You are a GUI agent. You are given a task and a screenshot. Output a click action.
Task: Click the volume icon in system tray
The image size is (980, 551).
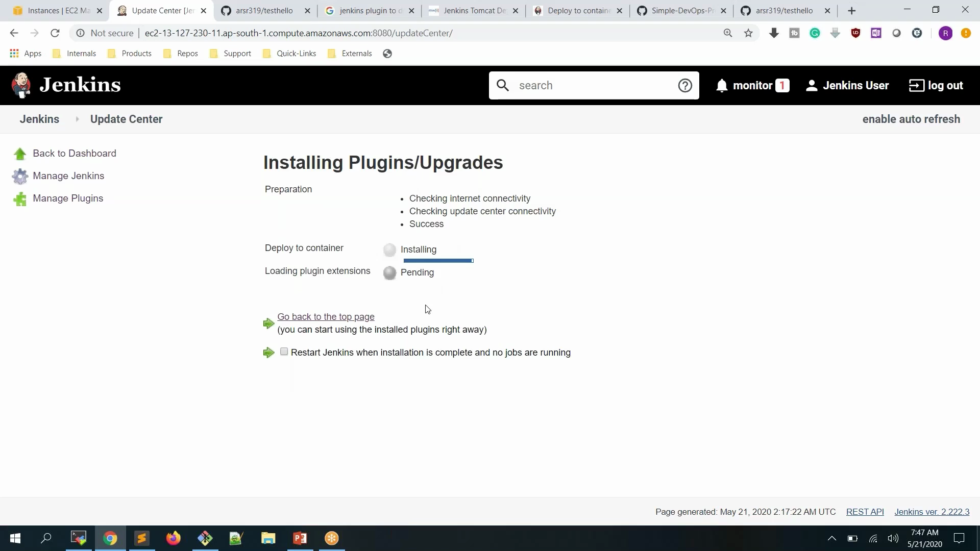coord(893,538)
